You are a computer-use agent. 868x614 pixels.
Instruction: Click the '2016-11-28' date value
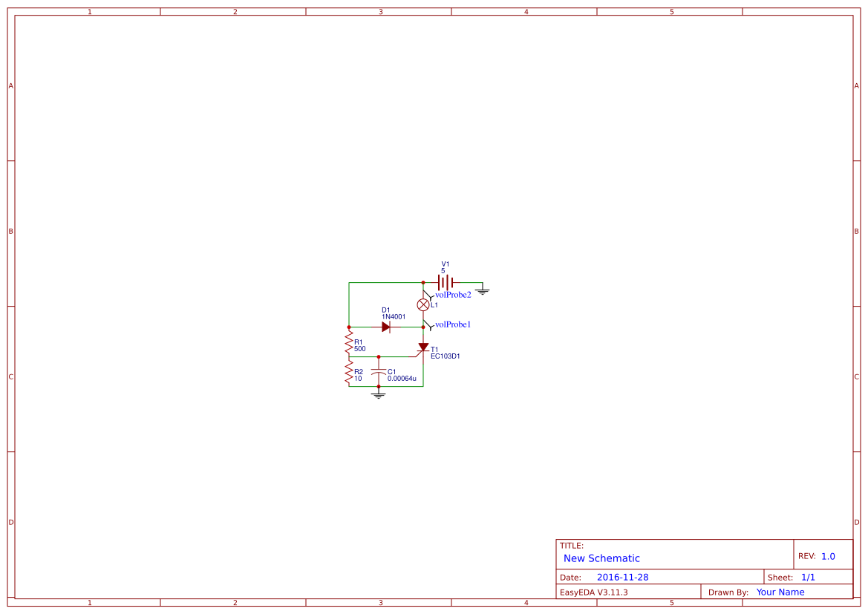623,577
